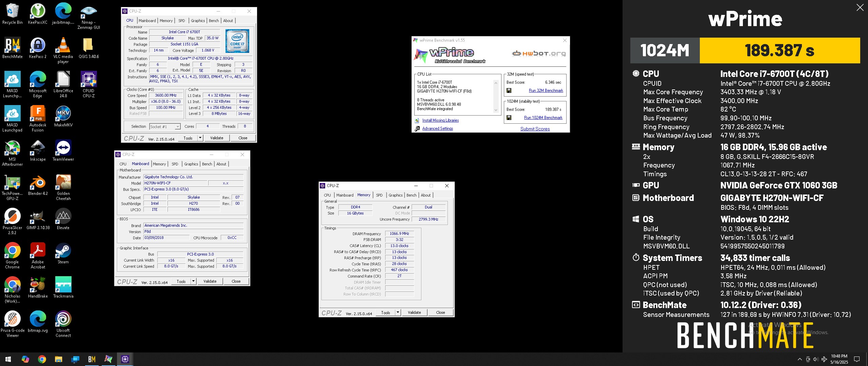Click scroll-up arrow in wPrime CPU List

coord(496,83)
